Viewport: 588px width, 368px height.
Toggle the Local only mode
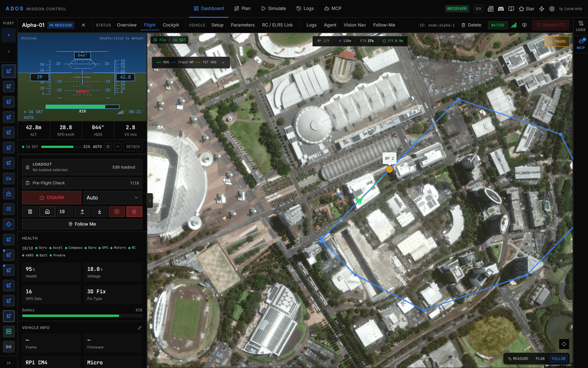tap(571, 9)
